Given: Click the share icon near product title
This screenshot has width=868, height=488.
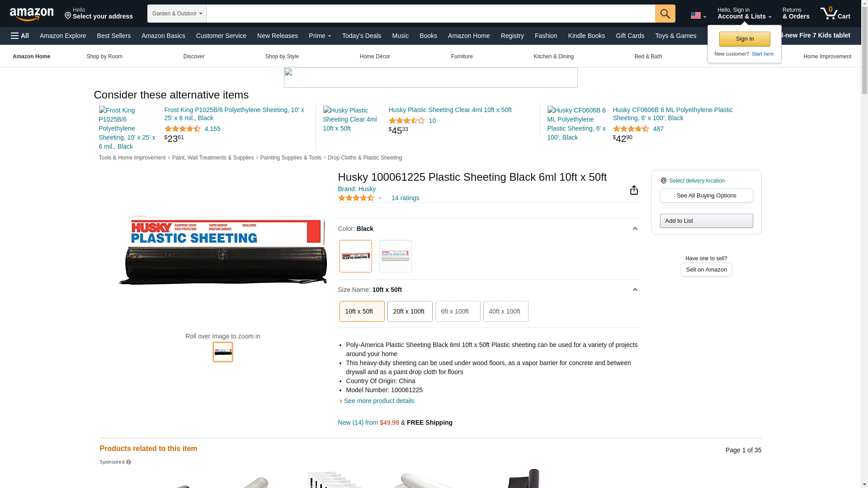Looking at the screenshot, I should pos(634,190).
